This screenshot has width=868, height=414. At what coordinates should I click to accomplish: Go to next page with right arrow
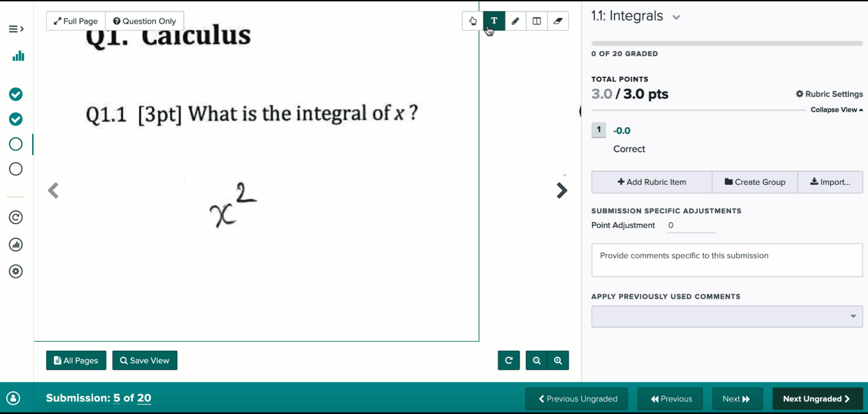[562, 191]
